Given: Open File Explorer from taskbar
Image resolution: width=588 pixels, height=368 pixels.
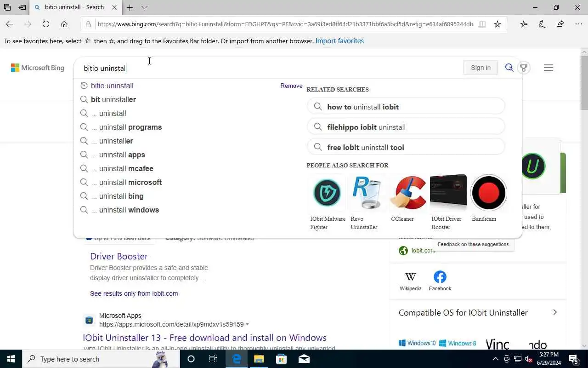Looking at the screenshot, I should click(x=259, y=359).
